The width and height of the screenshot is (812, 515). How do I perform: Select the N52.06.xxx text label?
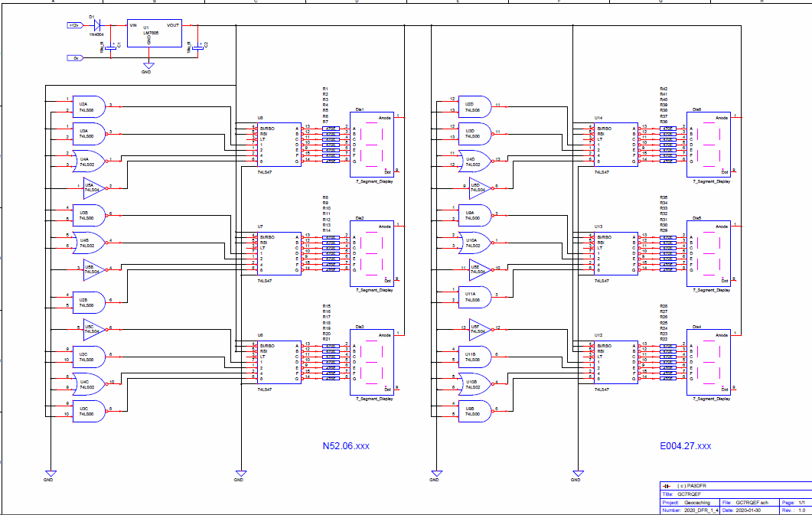347,445
